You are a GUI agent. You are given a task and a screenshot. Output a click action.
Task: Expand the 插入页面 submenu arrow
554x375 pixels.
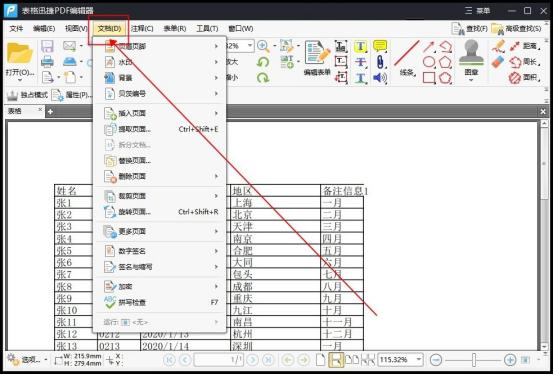[216, 113]
